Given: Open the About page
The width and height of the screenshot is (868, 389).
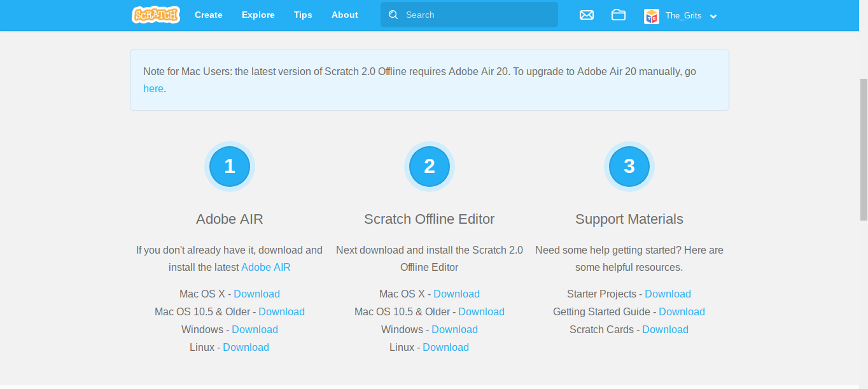Looking at the screenshot, I should pyautogui.click(x=344, y=15).
